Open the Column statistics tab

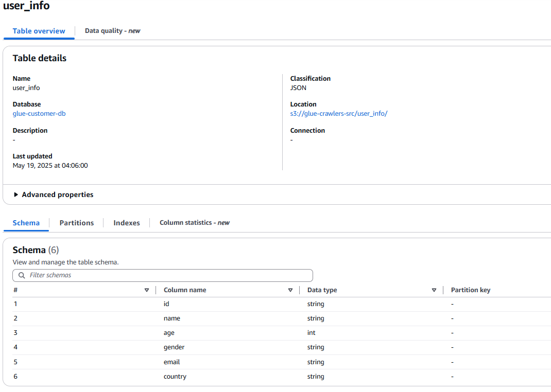tap(194, 223)
